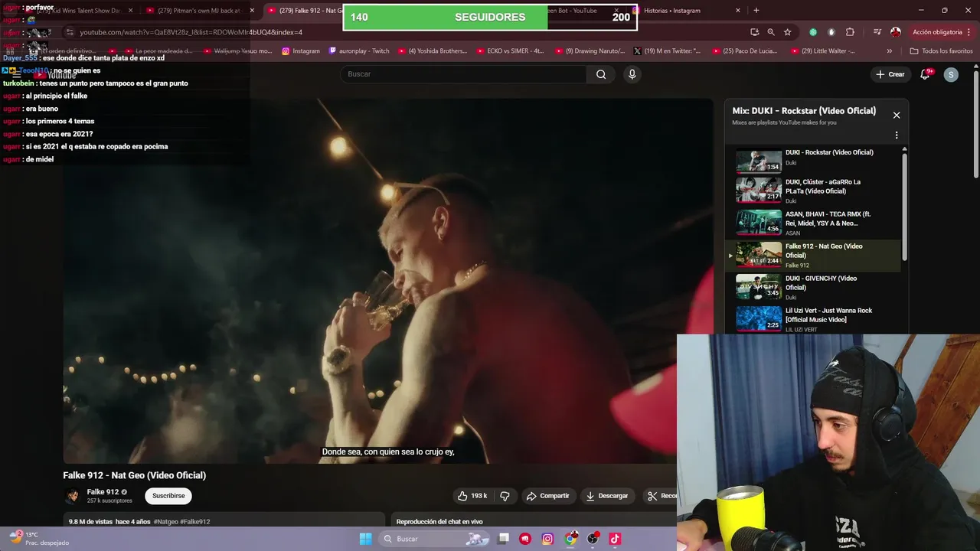Open the Chrome zoom magnifier icon
This screenshot has width=980, height=551.
771,32
